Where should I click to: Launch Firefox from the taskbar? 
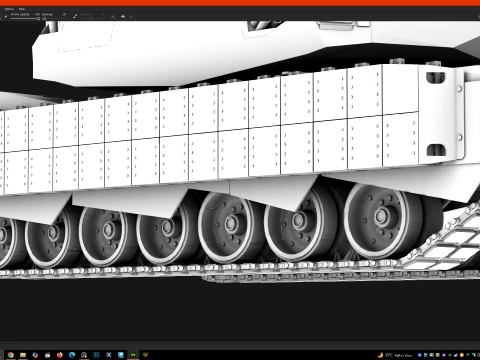tap(60, 355)
